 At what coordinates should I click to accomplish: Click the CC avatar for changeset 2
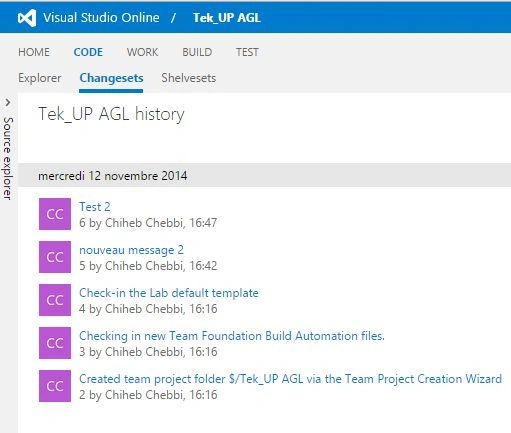point(55,386)
